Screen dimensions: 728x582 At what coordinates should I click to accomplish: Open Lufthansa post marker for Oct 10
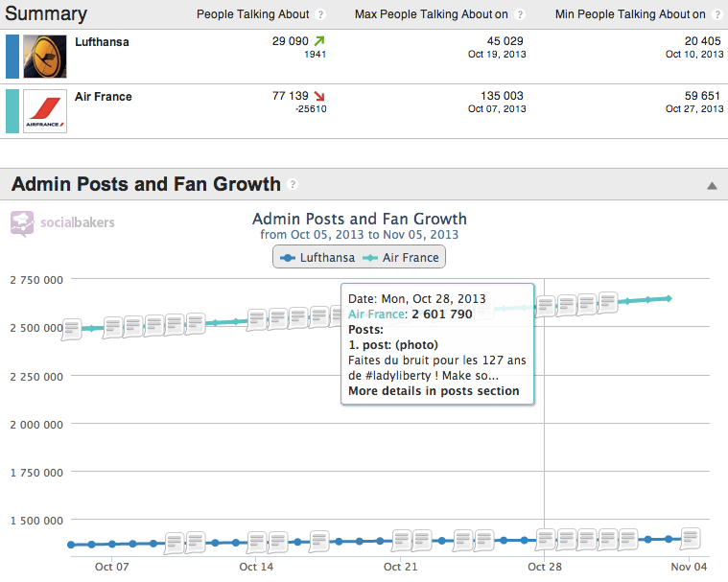175,543
